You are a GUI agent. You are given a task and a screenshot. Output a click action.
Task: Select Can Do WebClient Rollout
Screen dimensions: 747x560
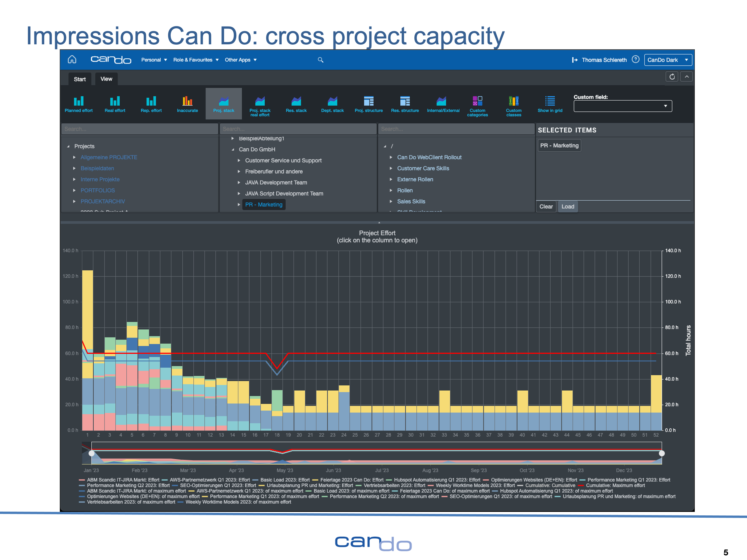click(x=429, y=157)
